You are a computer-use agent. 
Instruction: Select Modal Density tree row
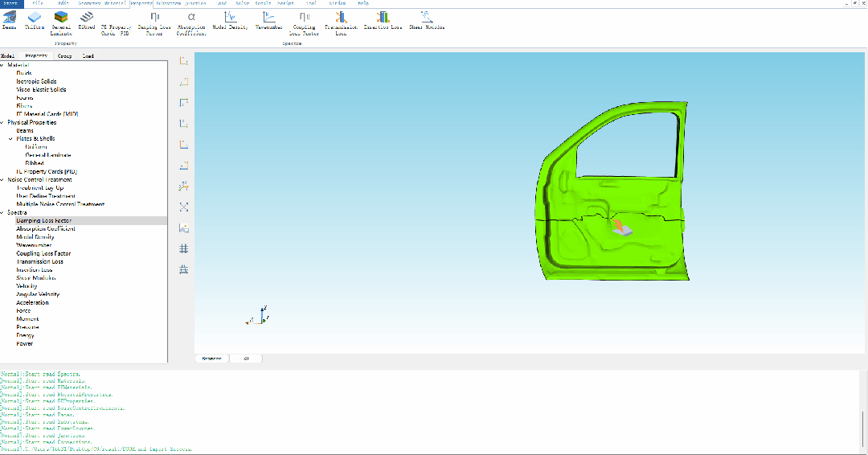pos(35,237)
